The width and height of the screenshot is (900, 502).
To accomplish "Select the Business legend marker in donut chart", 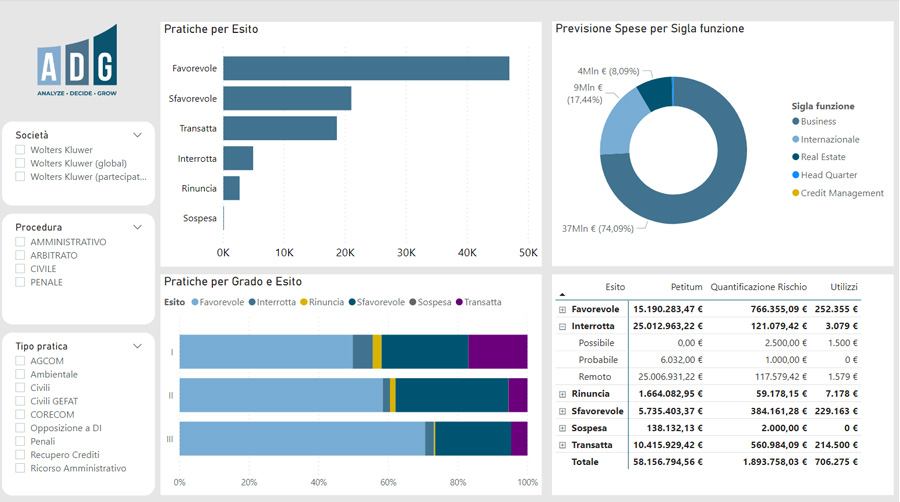I will (x=795, y=122).
